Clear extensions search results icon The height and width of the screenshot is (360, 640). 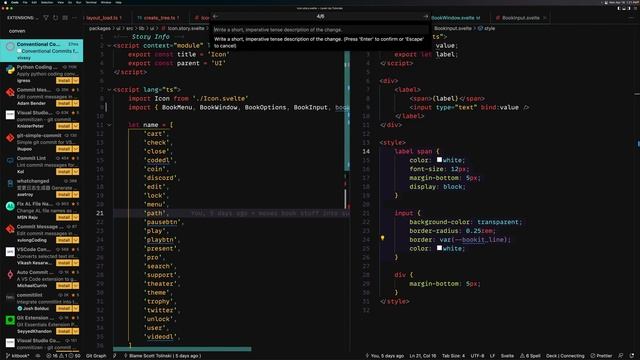[x=65, y=18]
